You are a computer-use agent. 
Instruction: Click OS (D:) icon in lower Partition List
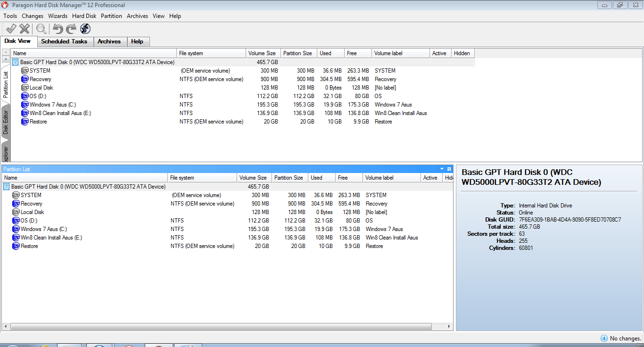tap(16, 221)
